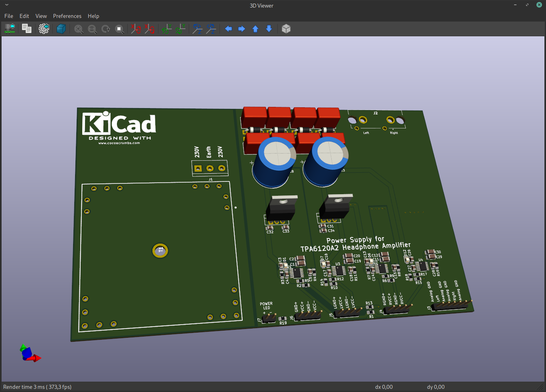Move board right with blue arrow
546x392 pixels.
pyautogui.click(x=242, y=29)
